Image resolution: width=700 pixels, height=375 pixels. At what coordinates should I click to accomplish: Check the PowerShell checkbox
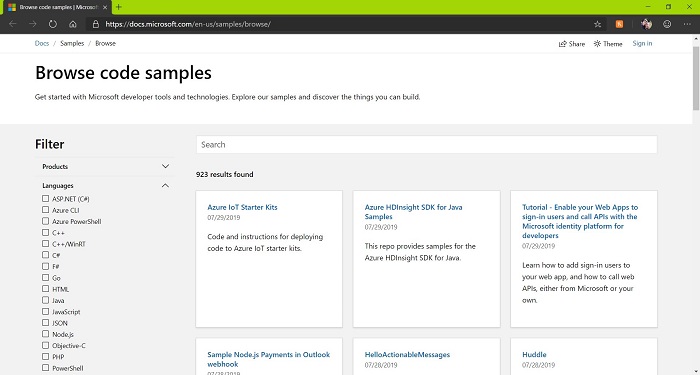coord(46,368)
